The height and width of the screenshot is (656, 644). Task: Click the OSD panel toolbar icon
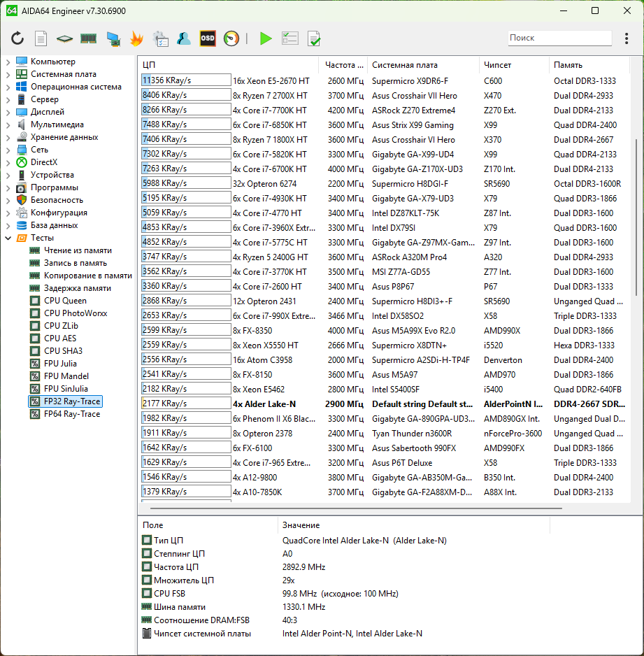click(x=208, y=38)
